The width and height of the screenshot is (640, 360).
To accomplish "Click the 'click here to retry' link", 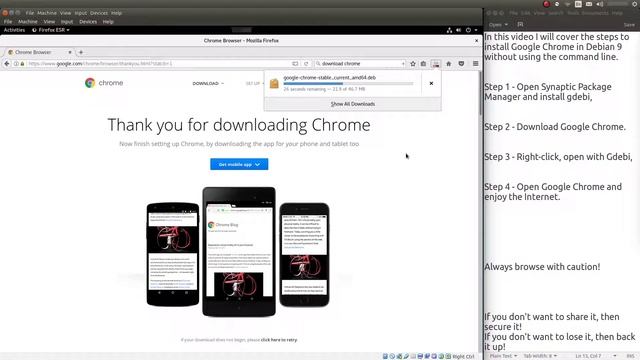I will tap(279, 340).
